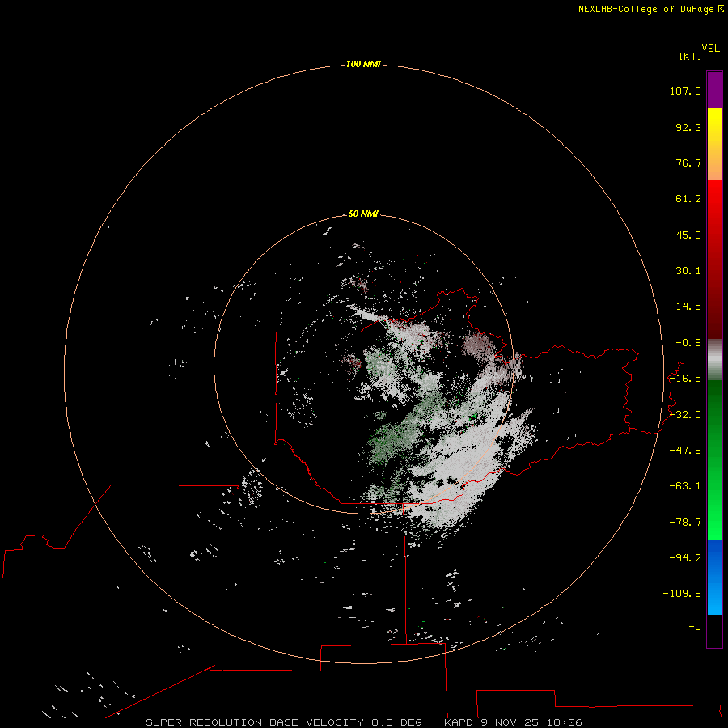728x728 pixels.
Task: Click the 50 NMI range ring label
Action: coord(363,214)
